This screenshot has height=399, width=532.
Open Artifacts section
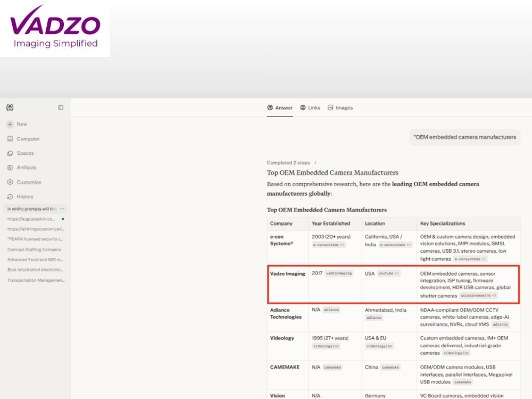coord(22,168)
